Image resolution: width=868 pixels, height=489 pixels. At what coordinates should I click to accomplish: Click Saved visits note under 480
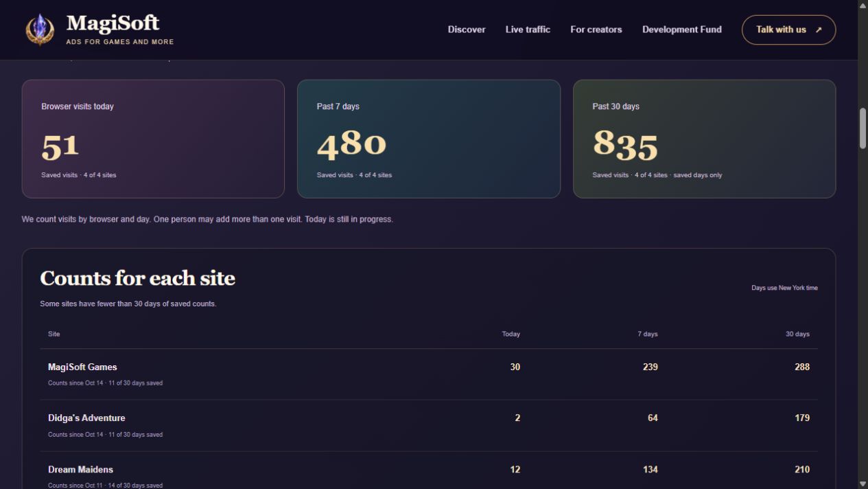point(354,175)
